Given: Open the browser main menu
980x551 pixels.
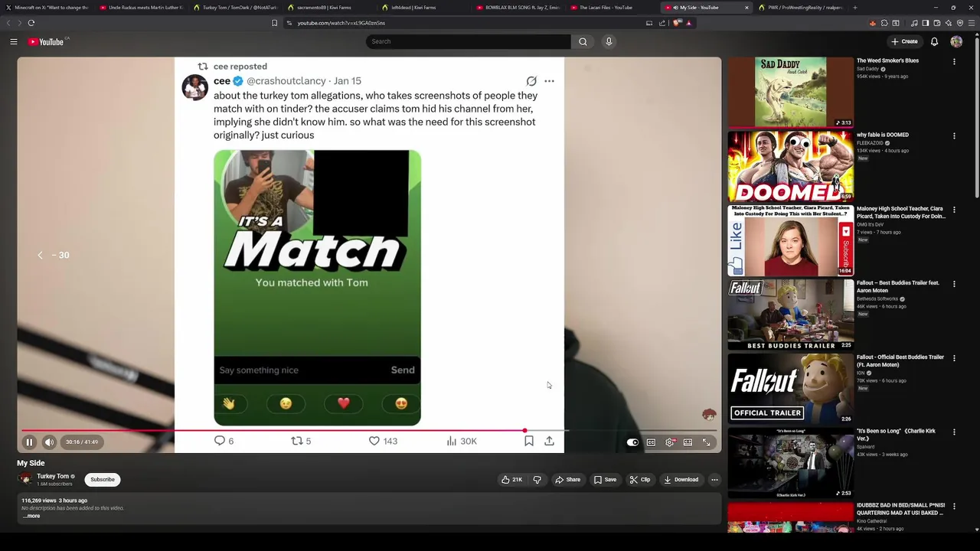Looking at the screenshot, I should [972, 23].
